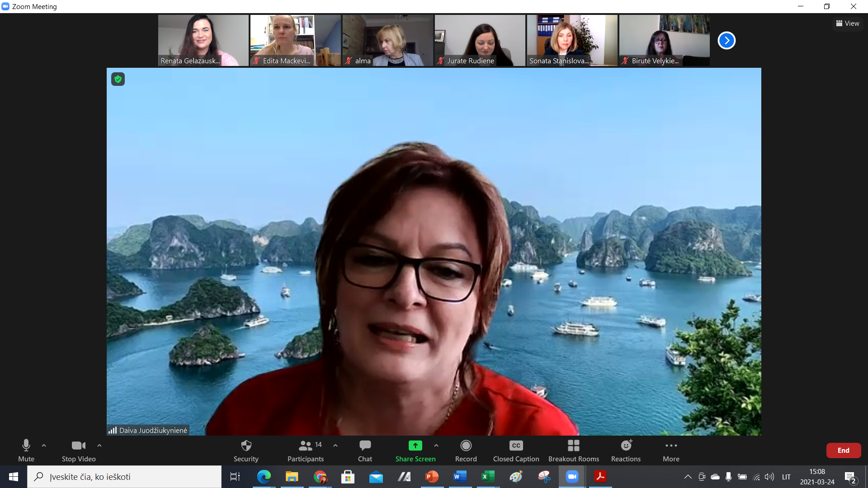The height and width of the screenshot is (488, 868).
Task: Open the Windows notification center
Action: [851, 477]
